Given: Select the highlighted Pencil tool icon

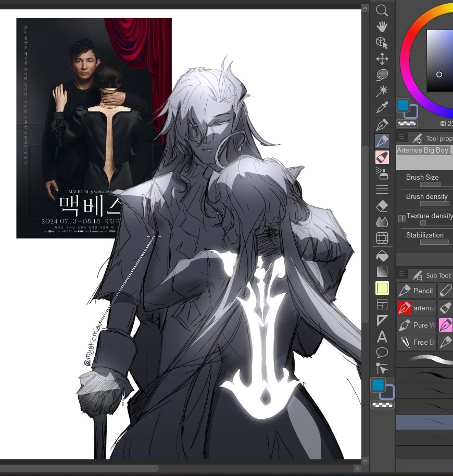Looking at the screenshot, I should [382, 141].
